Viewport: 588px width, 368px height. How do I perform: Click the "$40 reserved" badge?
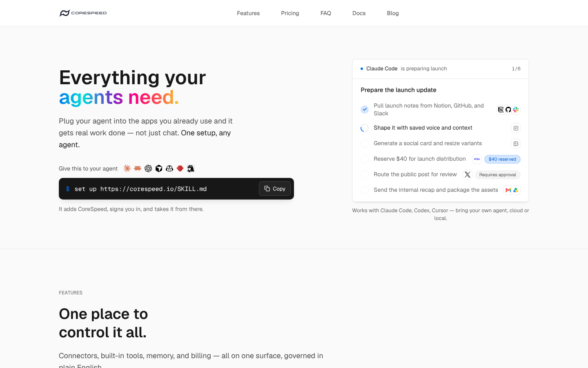(x=502, y=159)
